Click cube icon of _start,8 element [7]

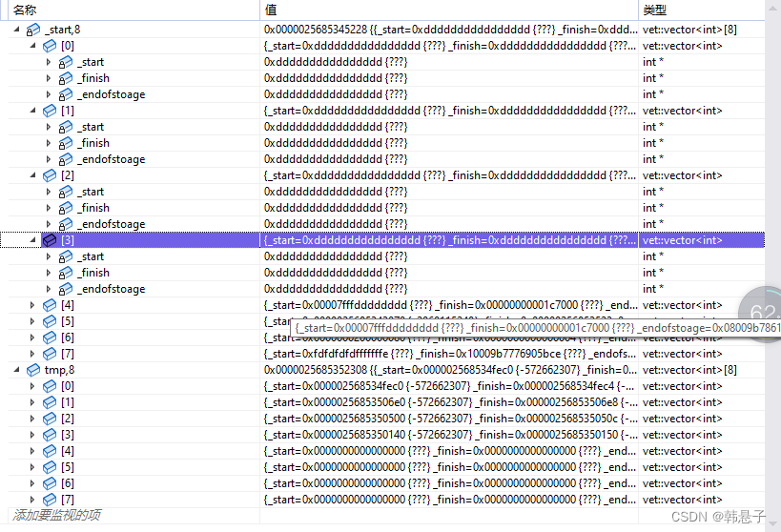pos(50,354)
